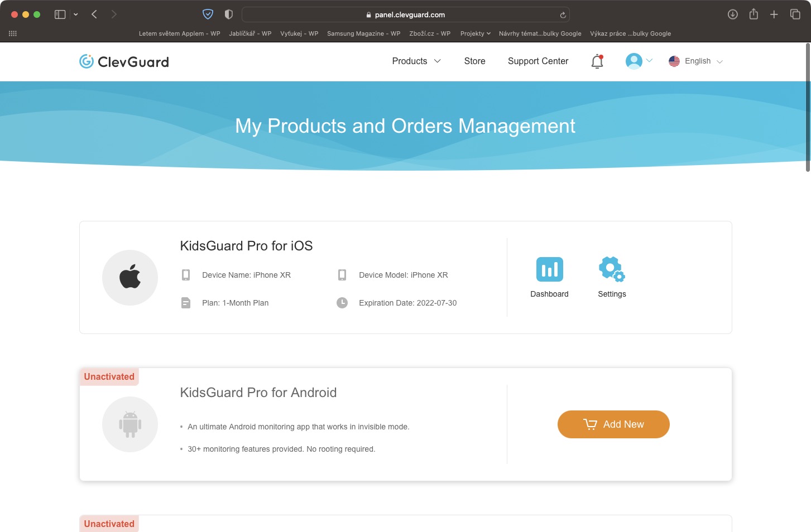Click the My Products and Orders Management heading
This screenshot has height=532, width=811.
pos(405,126)
